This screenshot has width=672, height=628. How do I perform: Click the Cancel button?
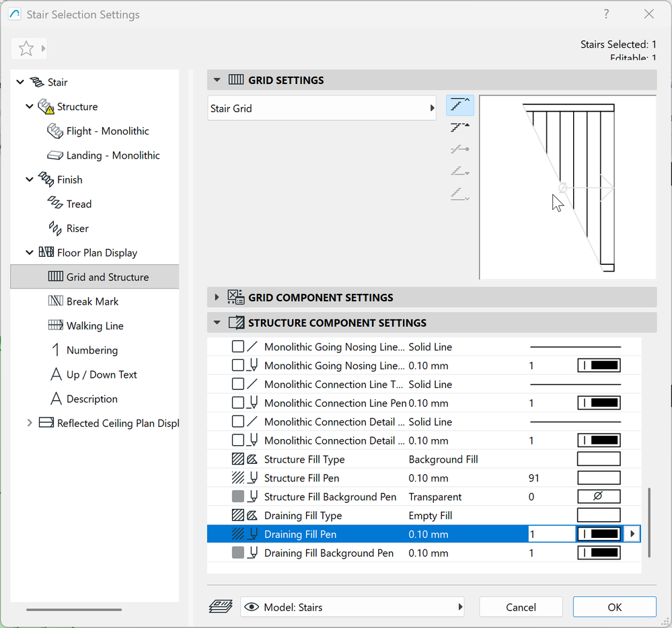[521, 606]
